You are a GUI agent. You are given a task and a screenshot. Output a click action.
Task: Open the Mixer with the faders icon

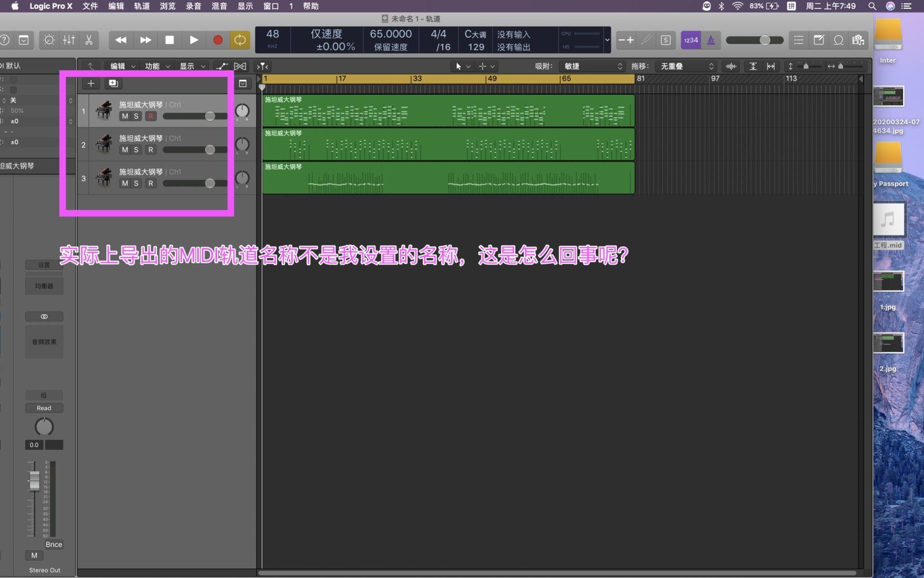click(69, 40)
